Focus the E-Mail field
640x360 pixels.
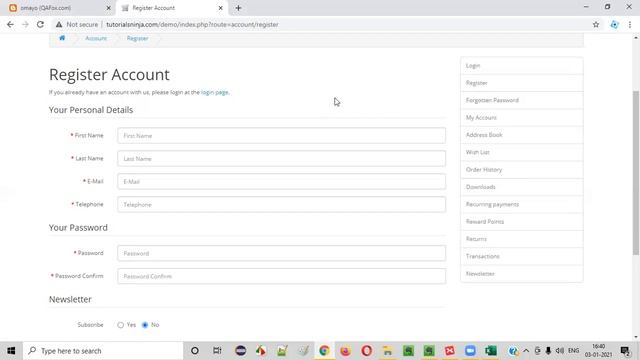point(281,182)
